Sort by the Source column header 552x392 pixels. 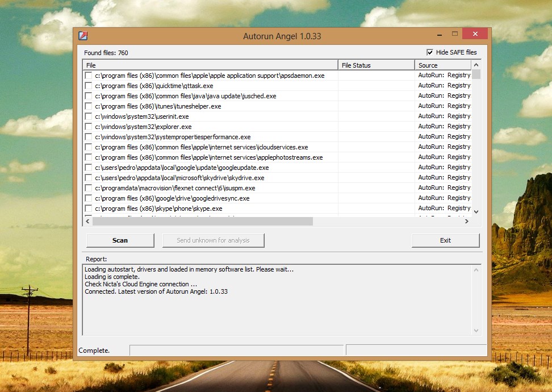pos(443,65)
